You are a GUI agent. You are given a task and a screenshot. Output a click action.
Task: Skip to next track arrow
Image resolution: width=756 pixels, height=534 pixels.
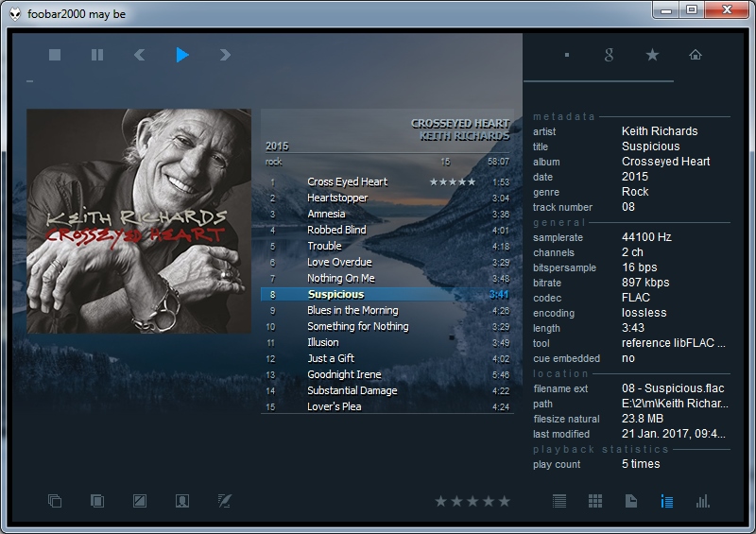point(225,55)
